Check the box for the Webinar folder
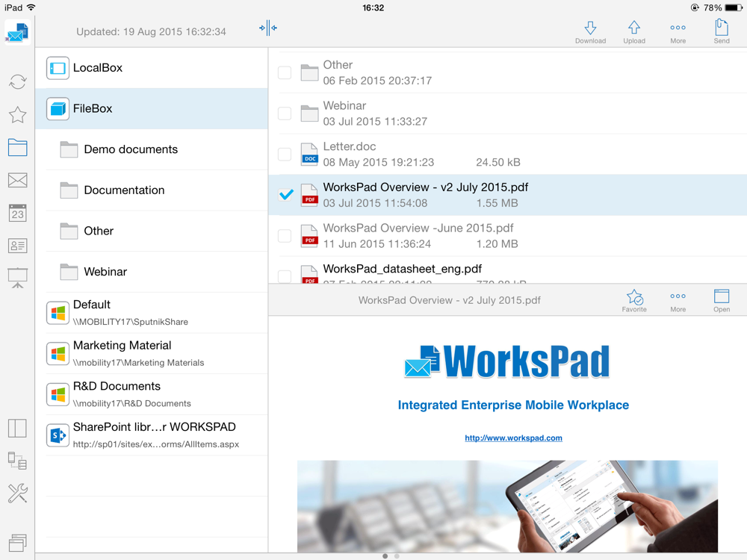This screenshot has height=560, width=747. [285, 113]
